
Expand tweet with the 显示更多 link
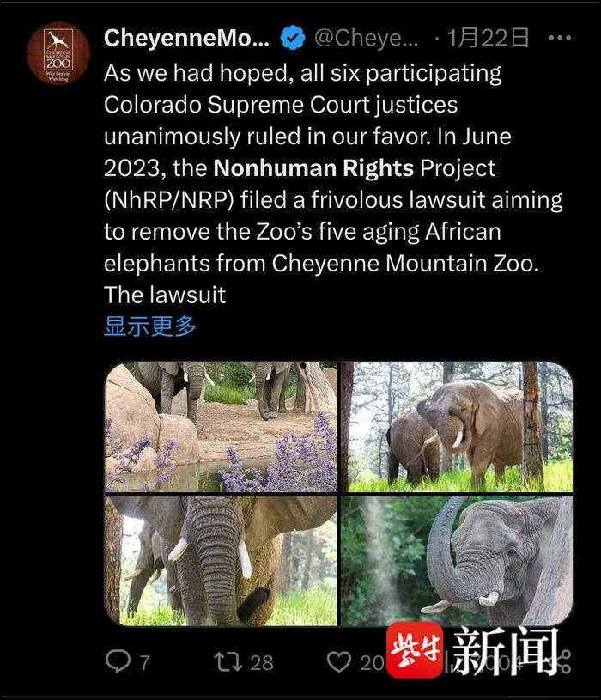(x=150, y=326)
